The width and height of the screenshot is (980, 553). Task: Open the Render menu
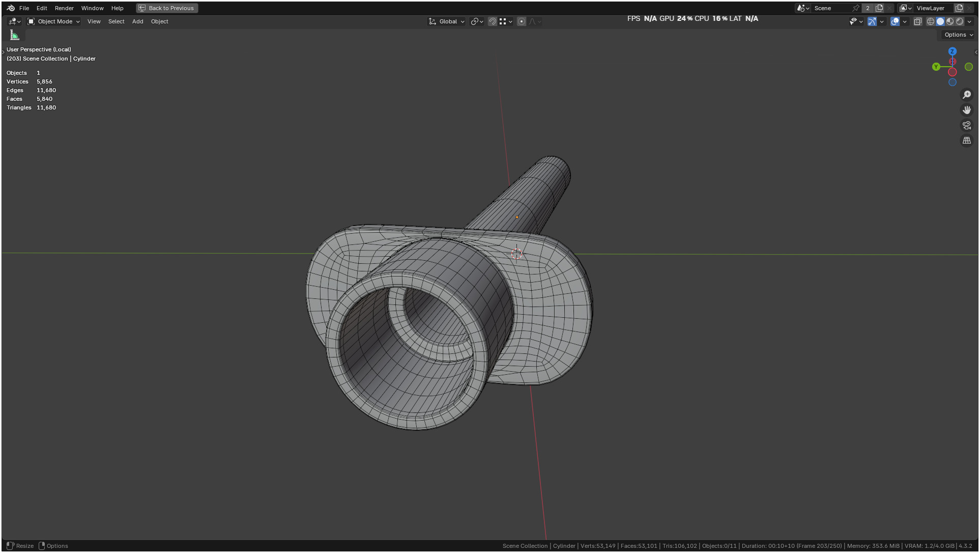tap(64, 8)
